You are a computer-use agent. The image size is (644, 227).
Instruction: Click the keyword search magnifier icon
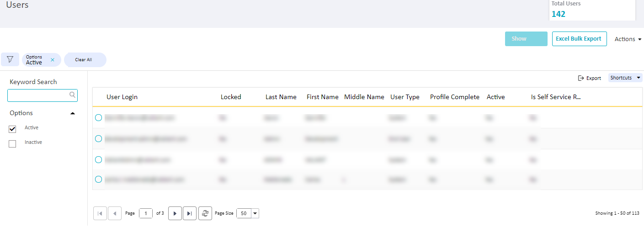tap(72, 95)
